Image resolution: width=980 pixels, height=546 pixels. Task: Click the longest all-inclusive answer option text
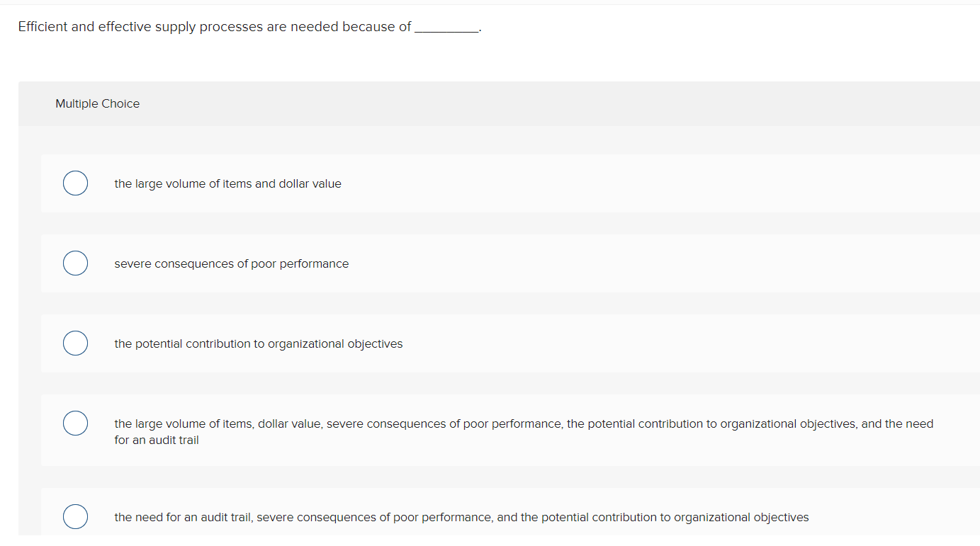(523, 423)
